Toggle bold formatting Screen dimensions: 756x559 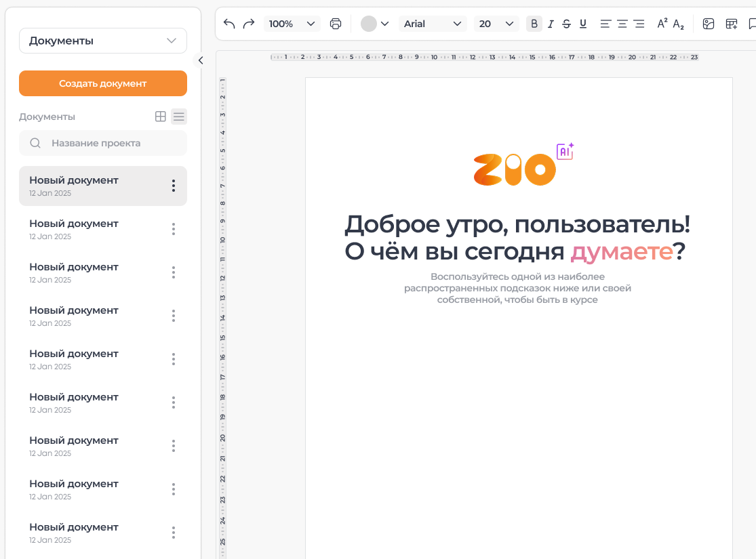534,23
